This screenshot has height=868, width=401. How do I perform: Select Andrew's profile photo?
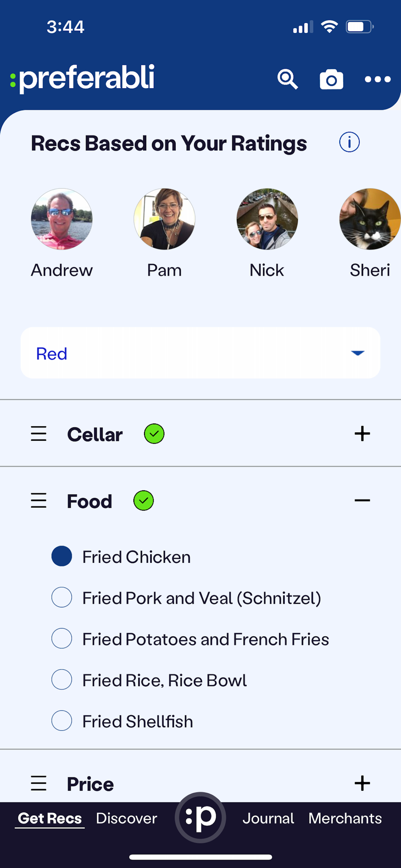tap(62, 219)
